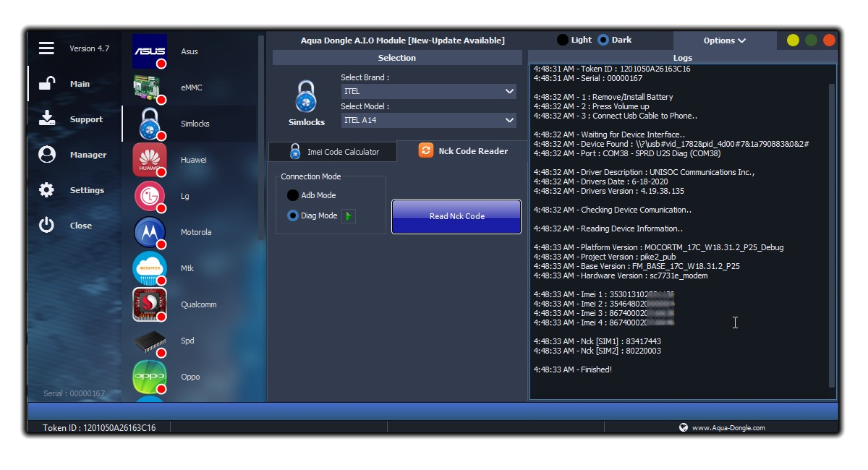Switch to Light theme
Screen dimensions: 868x470
[562, 40]
